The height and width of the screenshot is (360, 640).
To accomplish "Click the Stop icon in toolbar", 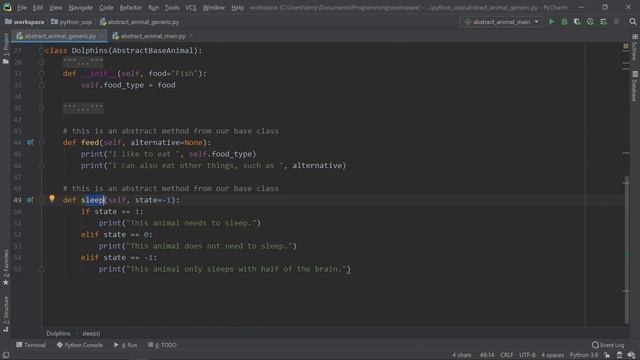I will (616, 22).
